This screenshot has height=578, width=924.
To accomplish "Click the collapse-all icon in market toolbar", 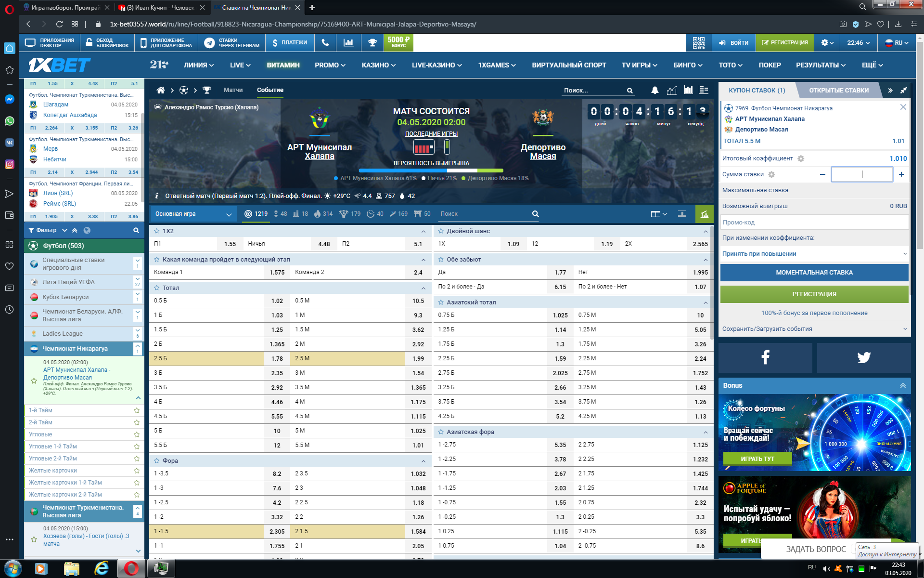I will 682,214.
